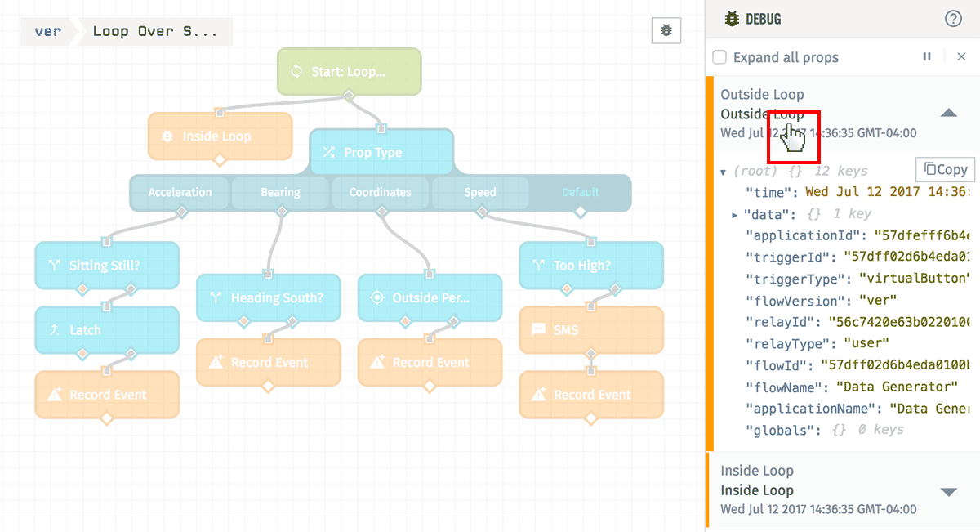The image size is (980, 532).
Task: Select the Default branch of Prop Type
Action: coord(581,193)
